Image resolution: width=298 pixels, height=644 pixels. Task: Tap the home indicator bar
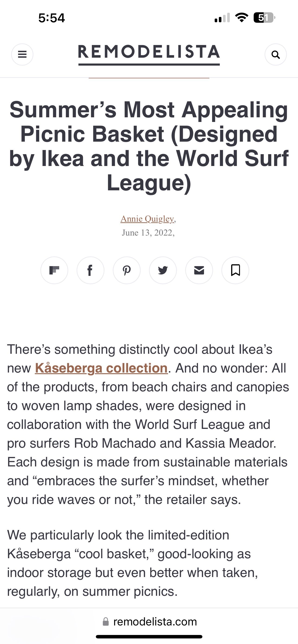[x=149, y=637]
